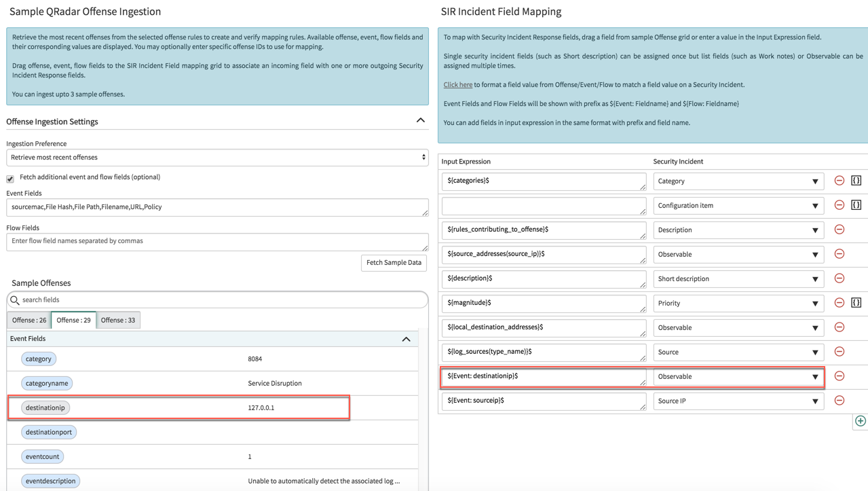Open the Source security incident dropdown
The width and height of the screenshot is (868, 491).
(x=738, y=352)
